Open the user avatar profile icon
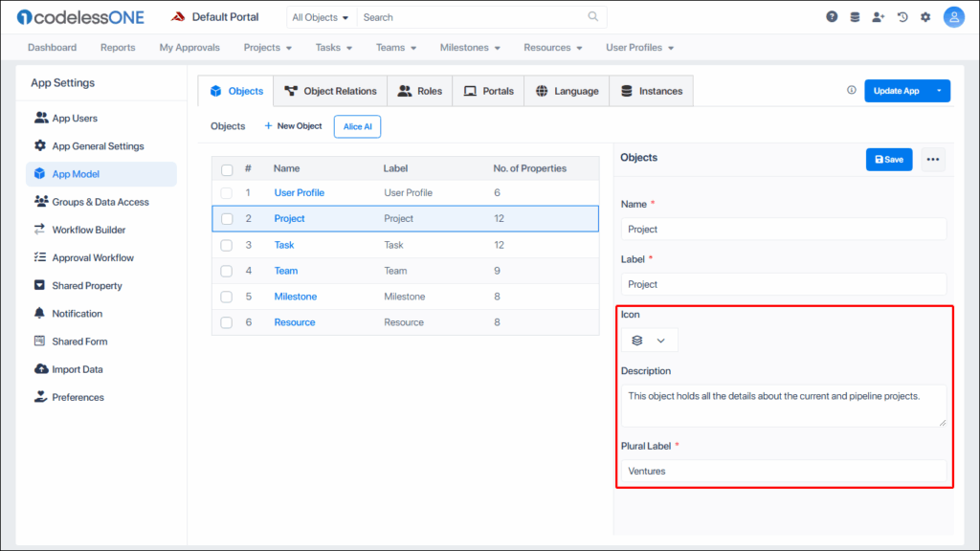 (953, 17)
